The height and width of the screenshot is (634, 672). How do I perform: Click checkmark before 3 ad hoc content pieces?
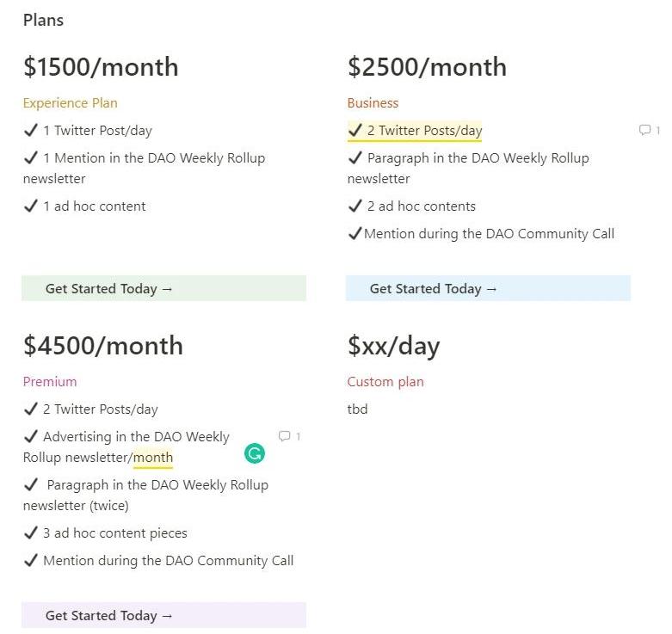[x=31, y=533]
